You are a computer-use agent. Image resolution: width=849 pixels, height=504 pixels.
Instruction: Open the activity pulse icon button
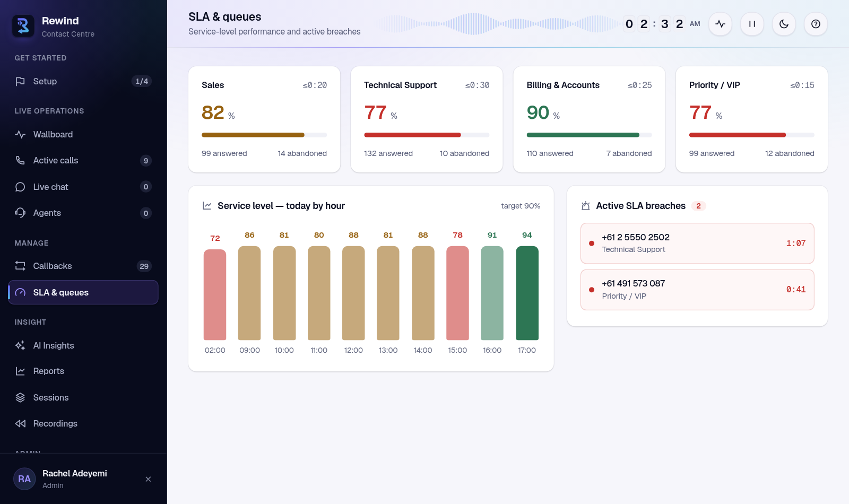[720, 24]
